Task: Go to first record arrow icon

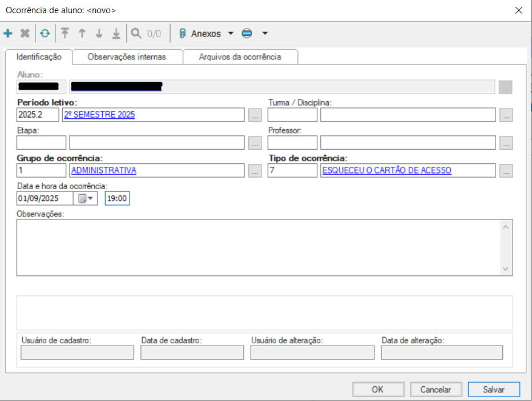Action: pyautogui.click(x=65, y=34)
